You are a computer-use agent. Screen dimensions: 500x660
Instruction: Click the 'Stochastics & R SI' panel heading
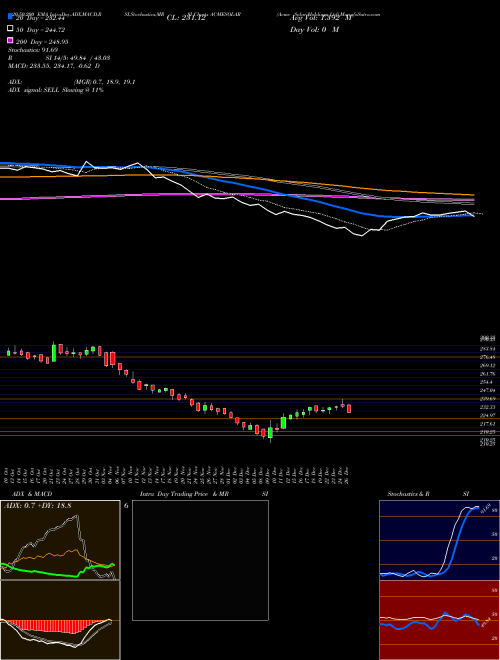(x=428, y=494)
